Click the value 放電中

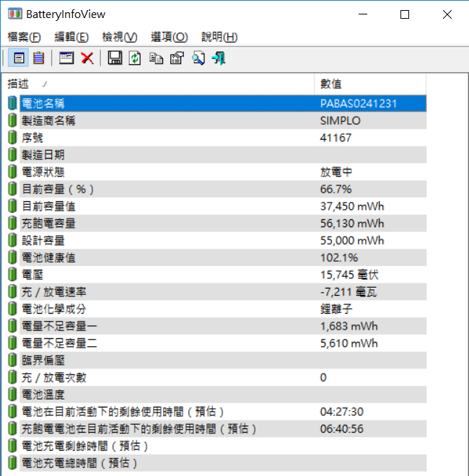(x=336, y=172)
